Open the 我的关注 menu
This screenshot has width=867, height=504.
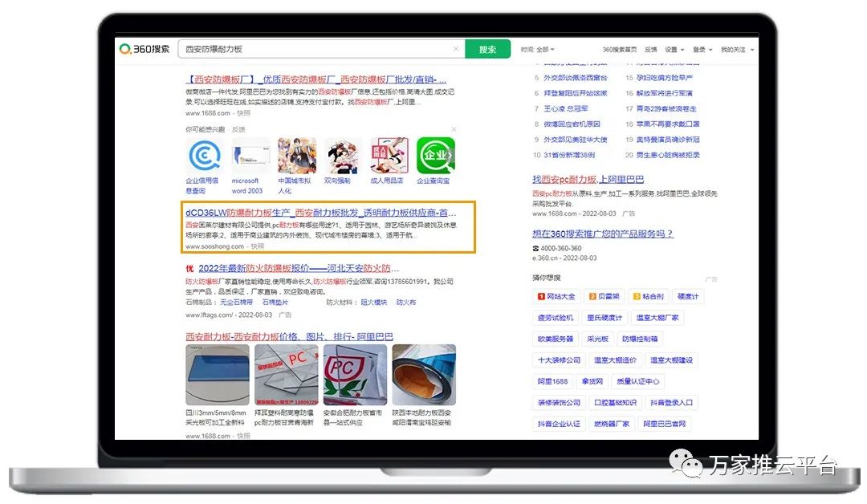tap(736, 50)
